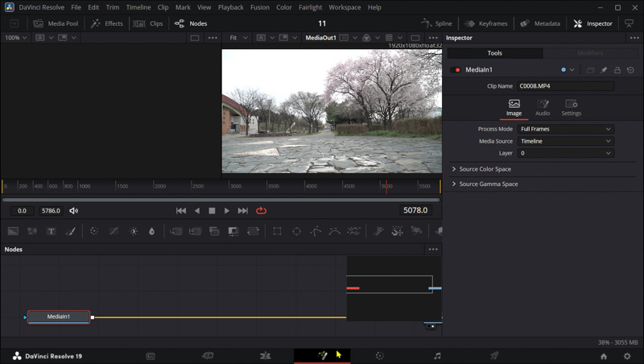The width and height of the screenshot is (644, 364).
Task: Add a Brightness Contrast tool node
Action: 134,231
